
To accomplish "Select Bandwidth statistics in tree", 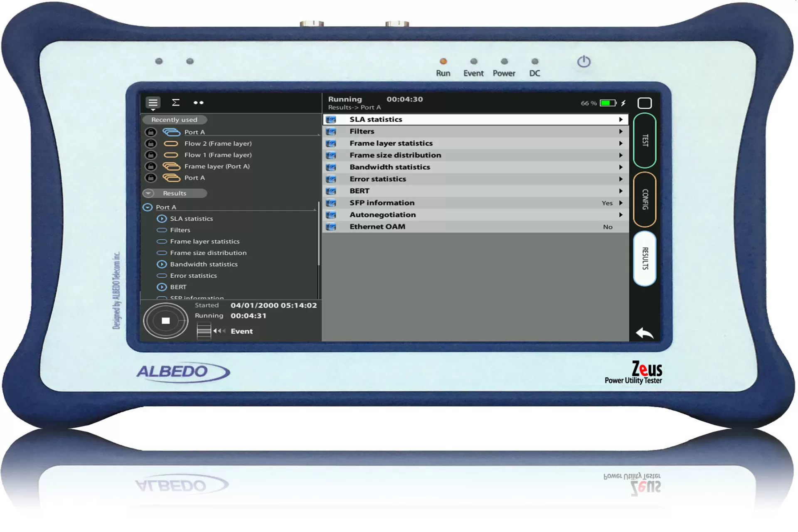I will point(204,264).
